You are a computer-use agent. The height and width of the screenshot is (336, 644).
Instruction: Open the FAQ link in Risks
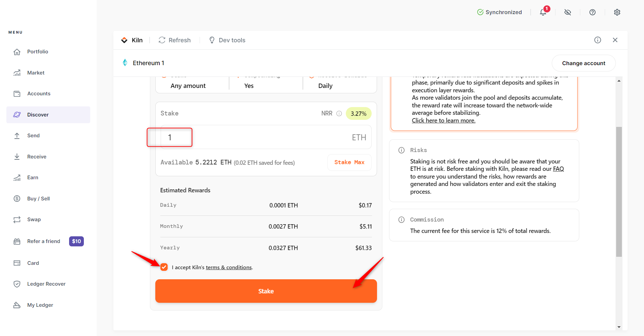558,169
